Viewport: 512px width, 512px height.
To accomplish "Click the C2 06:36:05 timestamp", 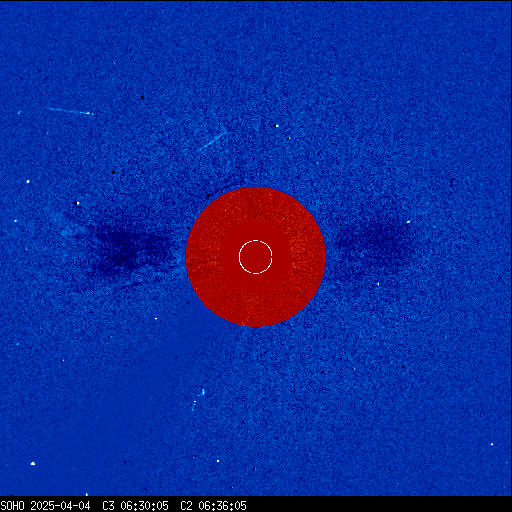I will click(213, 506).
